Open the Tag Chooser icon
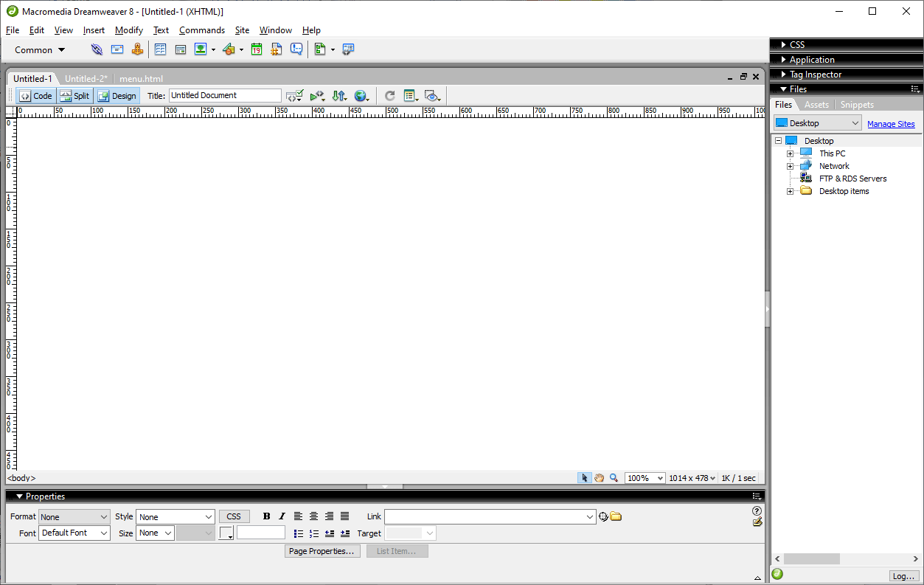 click(x=348, y=49)
